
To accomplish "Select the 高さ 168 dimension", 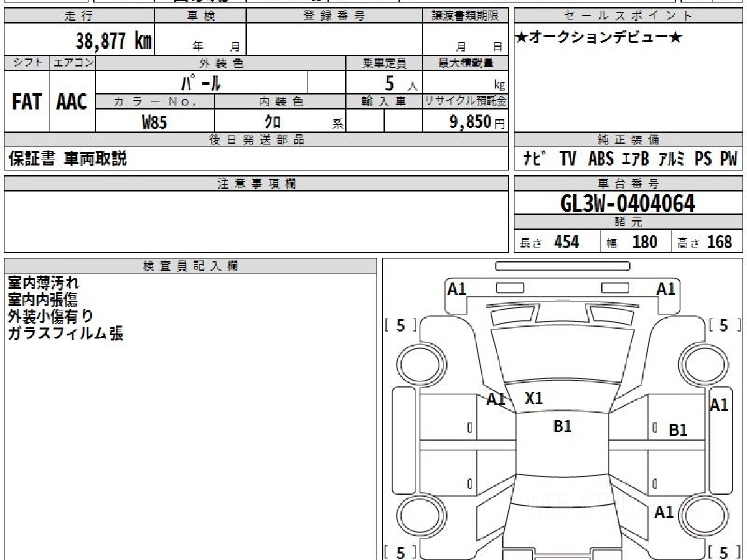I will [x=705, y=242].
